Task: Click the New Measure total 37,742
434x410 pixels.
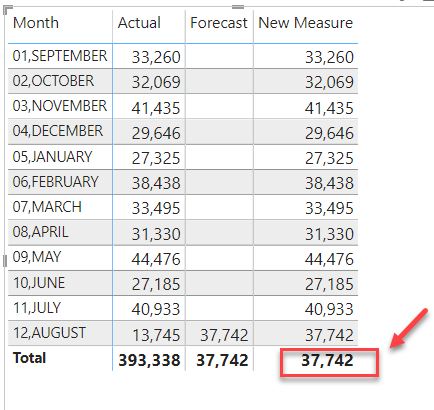Action: (x=327, y=360)
